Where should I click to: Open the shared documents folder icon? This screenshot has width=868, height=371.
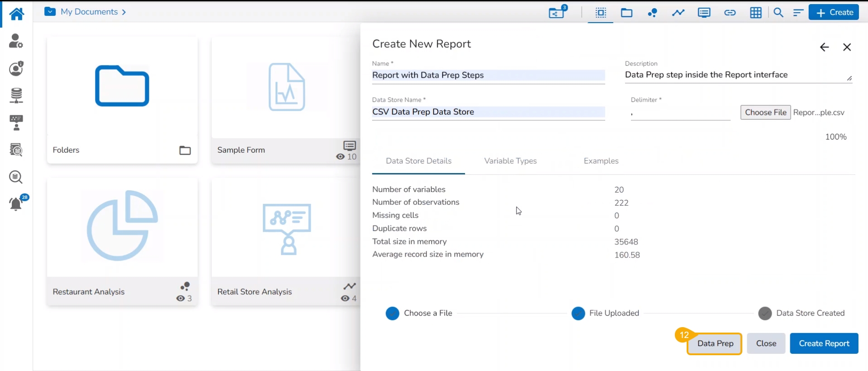coord(557,12)
